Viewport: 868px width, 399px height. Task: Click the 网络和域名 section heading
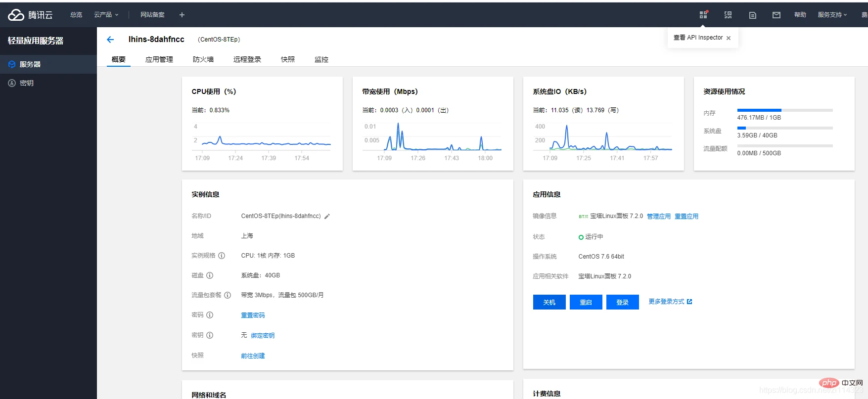(x=209, y=395)
